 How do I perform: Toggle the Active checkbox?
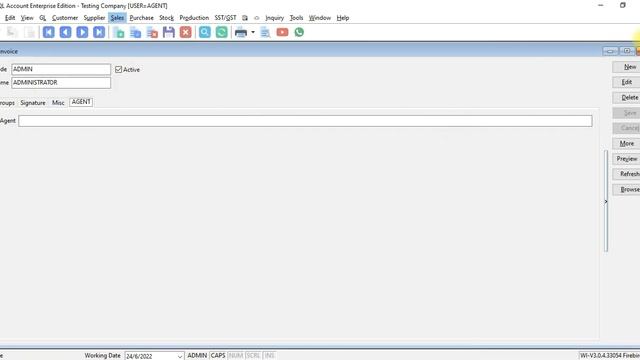pos(118,69)
